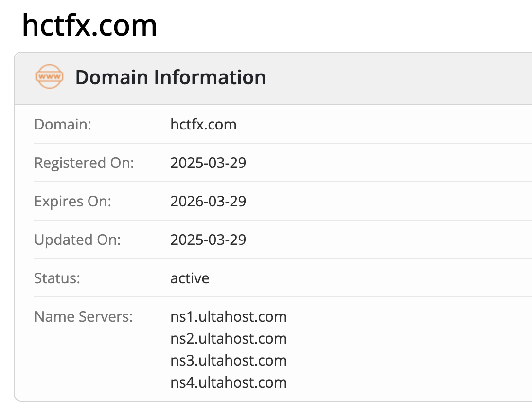Select the Domain Information panel header text
Image resolution: width=532 pixels, height=407 pixels.
click(170, 77)
